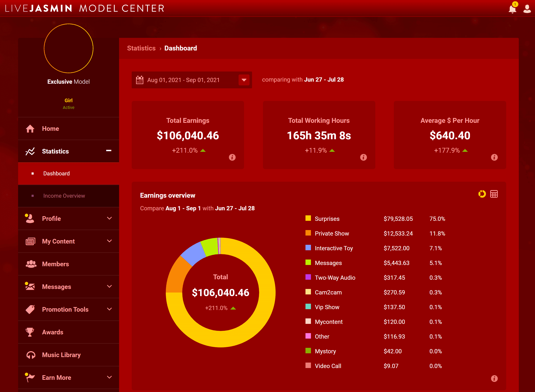Click the Statistics breadcrumb link
Image resolution: width=535 pixels, height=392 pixels.
click(x=141, y=48)
